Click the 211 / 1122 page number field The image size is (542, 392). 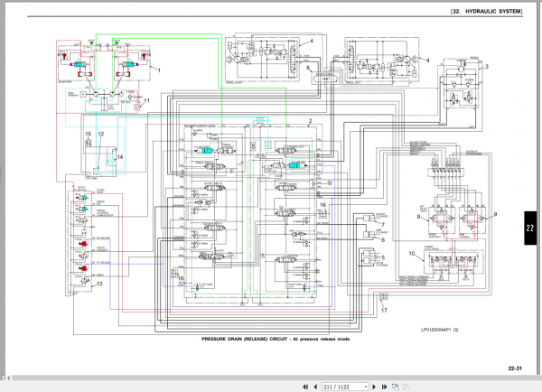(343, 387)
